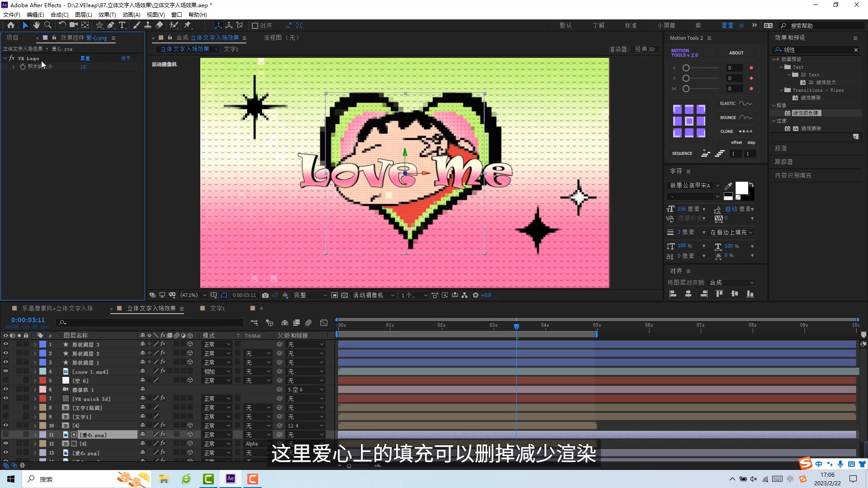Click the show channel color icon
Viewport: 868px width, 488px height.
click(285, 295)
